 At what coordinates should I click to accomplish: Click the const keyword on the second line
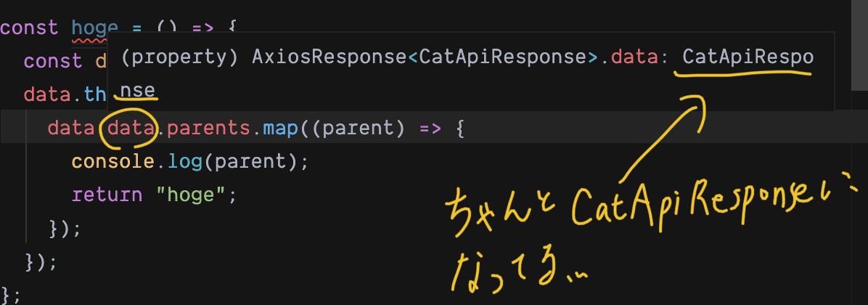click(x=53, y=61)
